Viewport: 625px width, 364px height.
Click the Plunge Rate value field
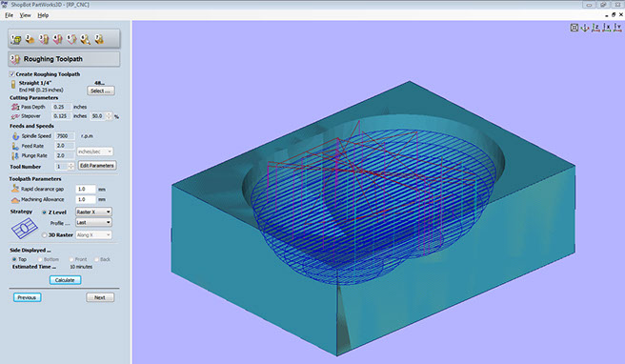click(x=65, y=155)
